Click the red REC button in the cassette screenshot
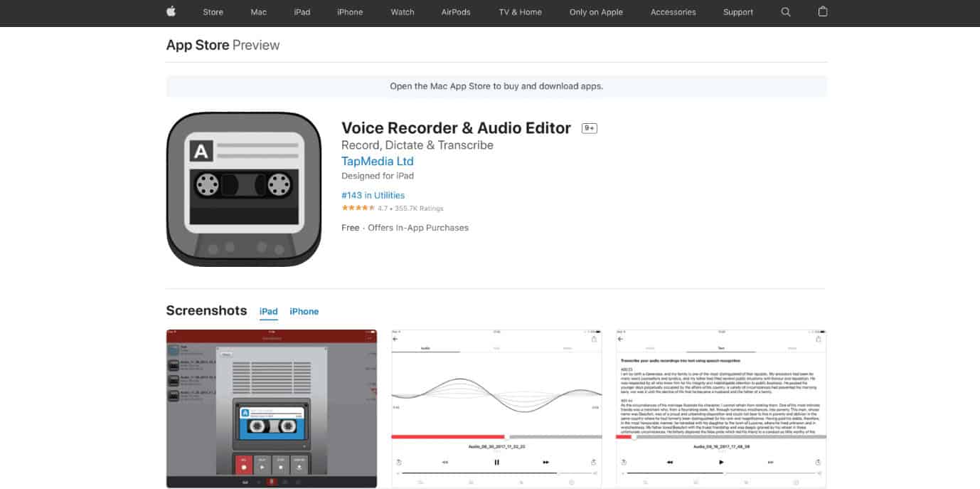Screen dimensions: 980x489 click(243, 464)
